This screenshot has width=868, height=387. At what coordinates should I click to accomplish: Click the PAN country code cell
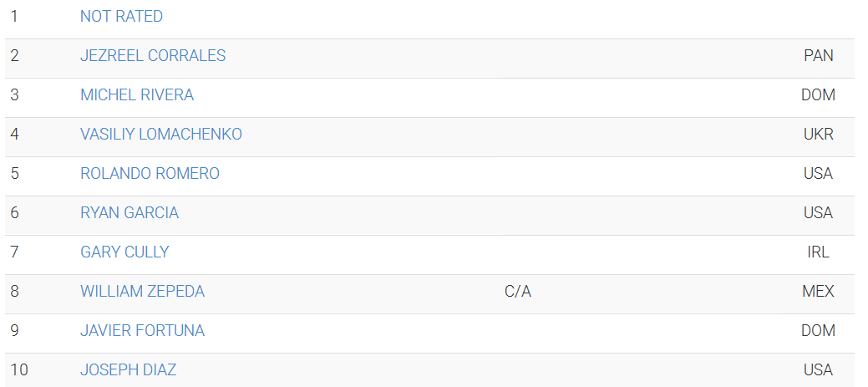[x=818, y=56]
